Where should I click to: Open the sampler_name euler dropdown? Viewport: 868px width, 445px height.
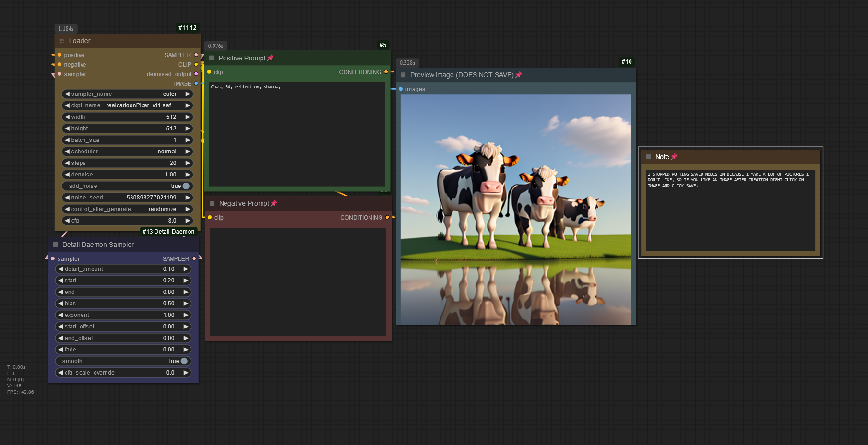pyautogui.click(x=127, y=94)
